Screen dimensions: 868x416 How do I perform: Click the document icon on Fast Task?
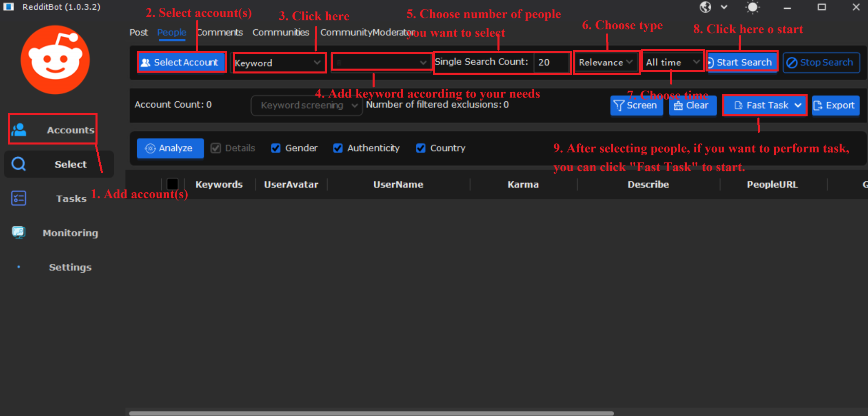[x=738, y=106]
